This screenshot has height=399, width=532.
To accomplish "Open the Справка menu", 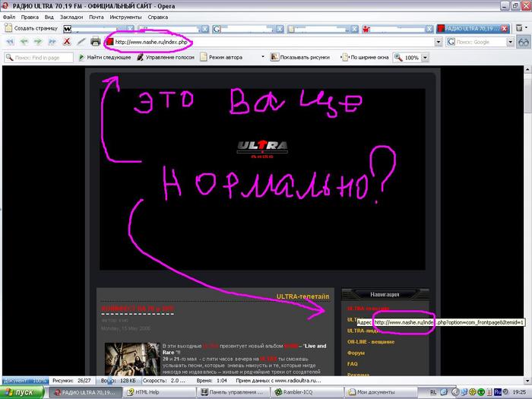I will point(158,17).
